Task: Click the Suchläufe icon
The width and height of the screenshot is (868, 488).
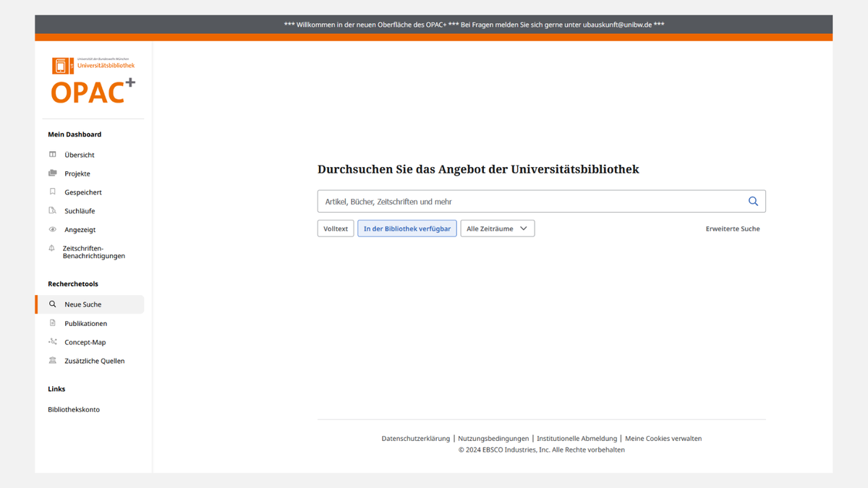Action: [x=52, y=211]
